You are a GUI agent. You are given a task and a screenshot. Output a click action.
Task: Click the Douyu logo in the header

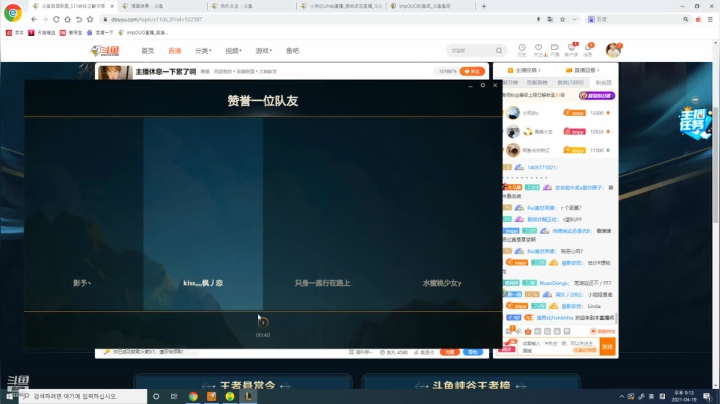(105, 50)
